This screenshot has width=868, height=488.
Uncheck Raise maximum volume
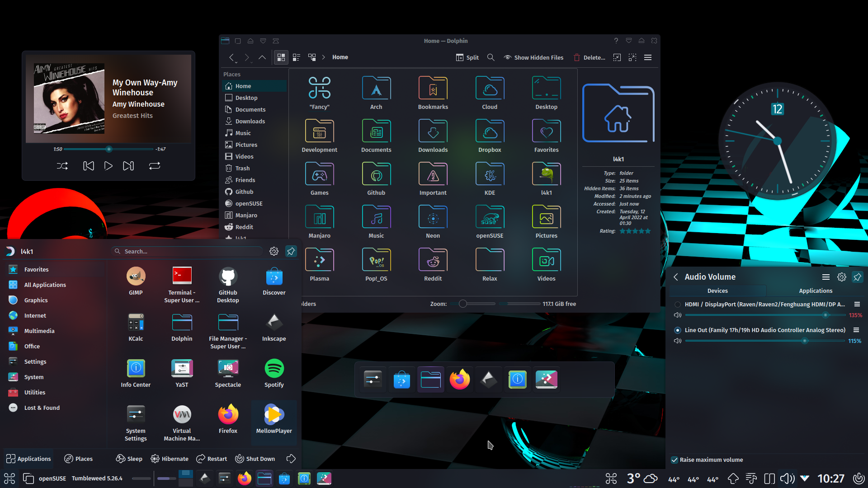click(x=674, y=460)
